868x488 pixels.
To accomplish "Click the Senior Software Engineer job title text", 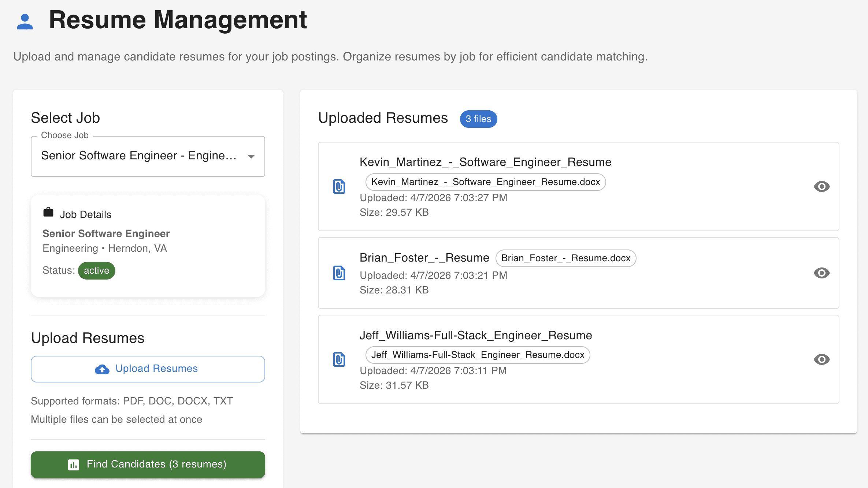I will tap(106, 233).
